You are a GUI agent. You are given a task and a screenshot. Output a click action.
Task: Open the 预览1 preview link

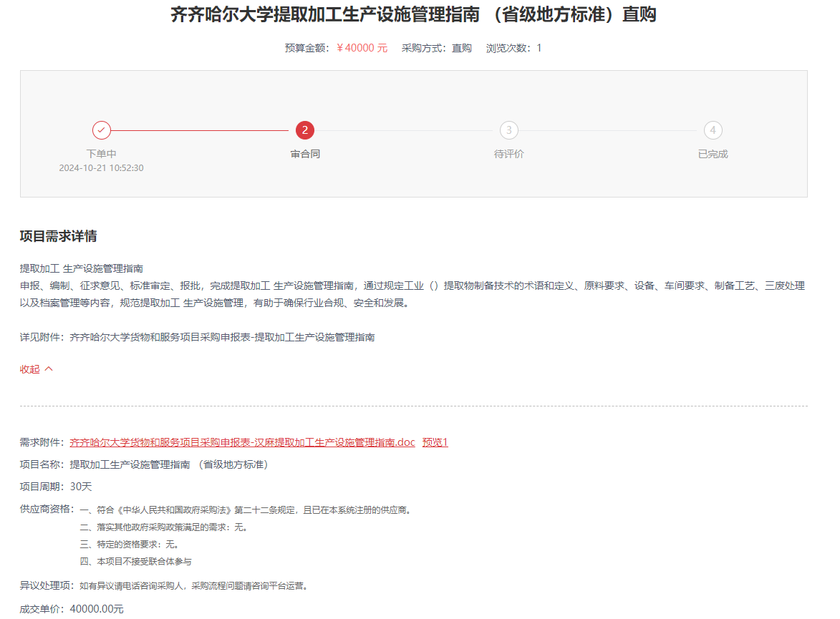[435, 442]
